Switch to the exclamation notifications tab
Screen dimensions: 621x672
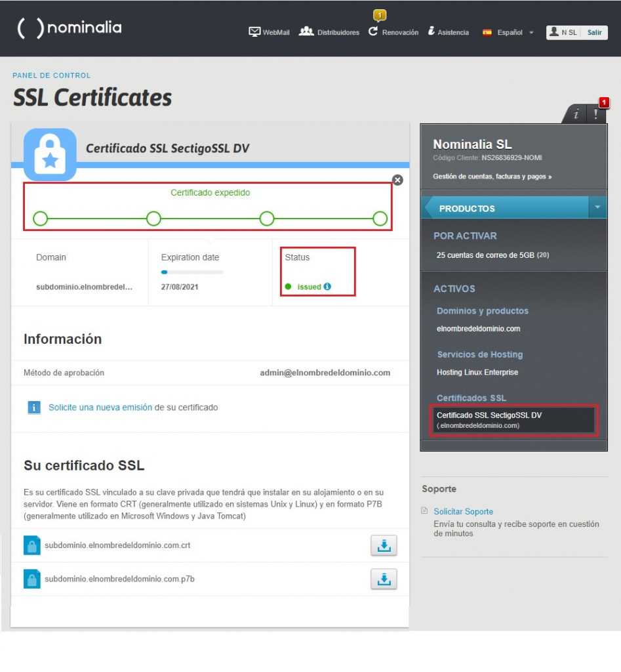[x=595, y=114]
